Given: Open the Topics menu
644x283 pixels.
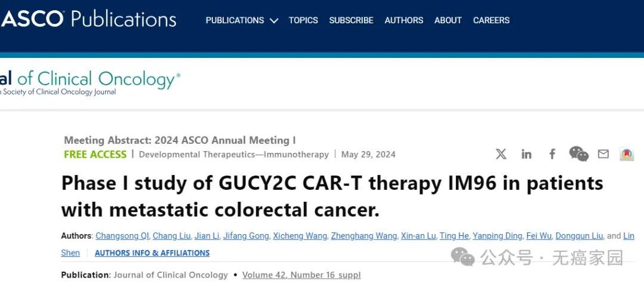Looking at the screenshot, I should [303, 20].
